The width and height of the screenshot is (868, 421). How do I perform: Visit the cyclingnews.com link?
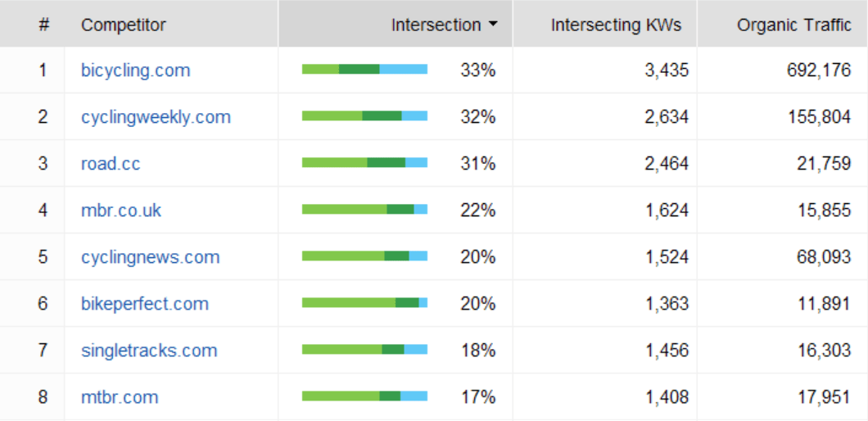pos(150,257)
